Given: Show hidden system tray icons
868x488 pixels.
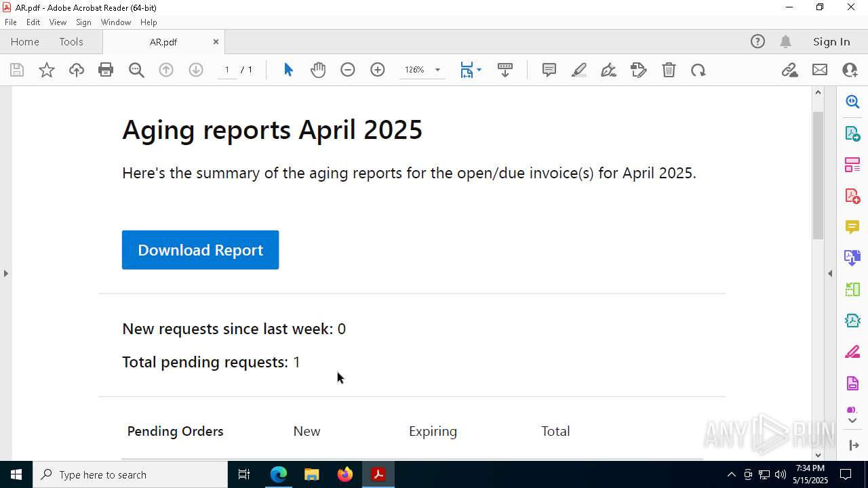Looking at the screenshot, I should pos(731,474).
